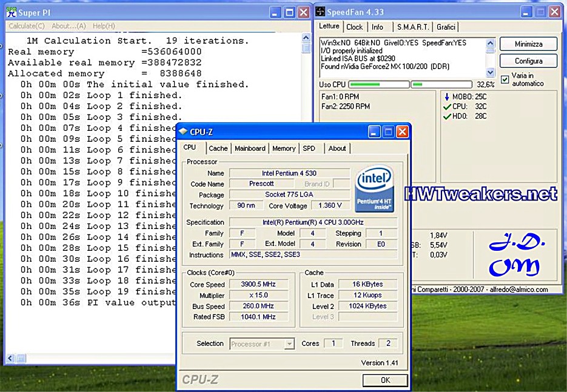This screenshot has width=567, height=392.
Task: Minimize the CPU-Z window
Action: [x=374, y=132]
